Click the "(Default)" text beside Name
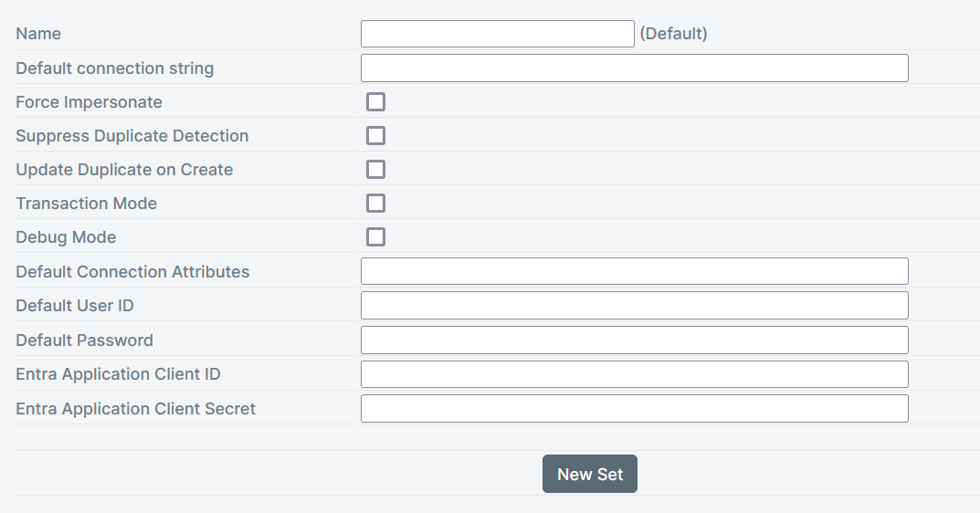This screenshot has width=980, height=513. (673, 34)
